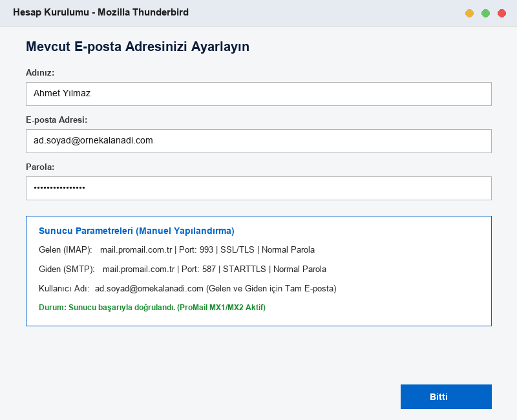Click the Hesap Kurulumu window title

101,12
